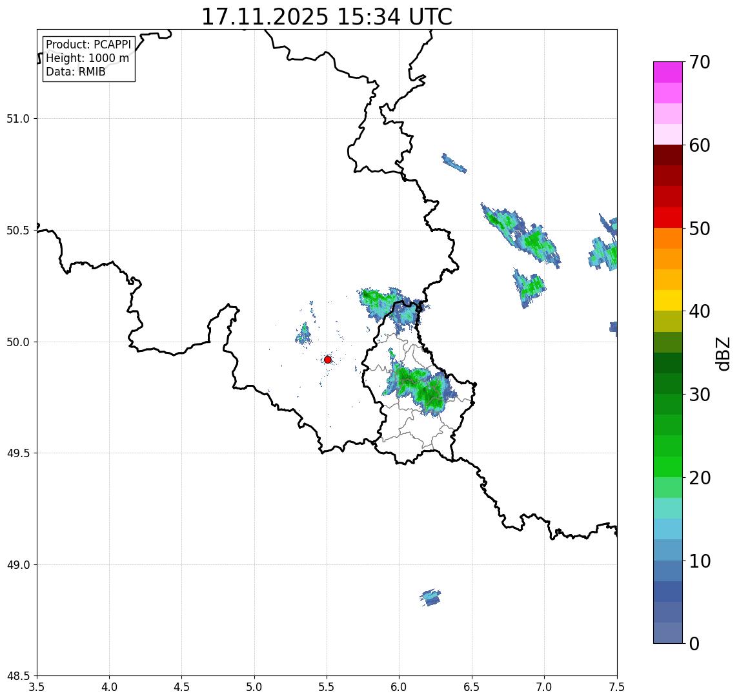Click the bright red colorbar segment just above 50 dBZ
739x700 pixels.
pyautogui.click(x=668, y=218)
